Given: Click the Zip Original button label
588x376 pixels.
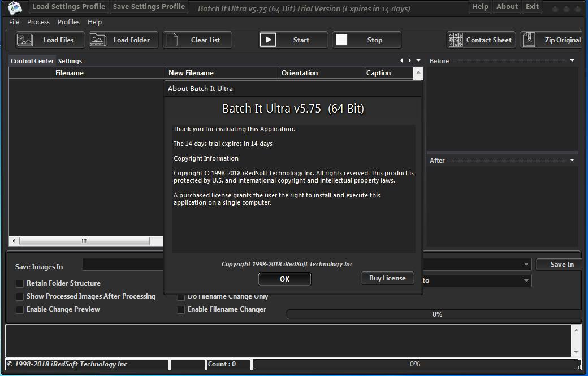Looking at the screenshot, I should click(563, 40).
